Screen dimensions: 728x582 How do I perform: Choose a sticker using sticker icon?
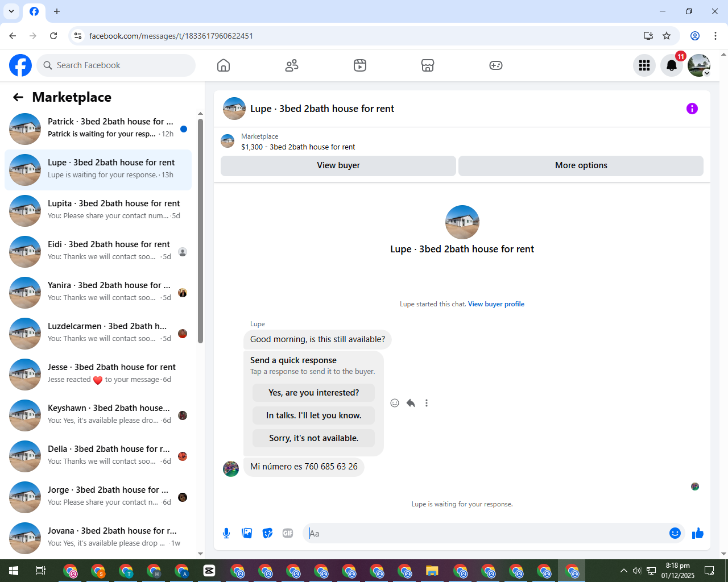(x=267, y=533)
